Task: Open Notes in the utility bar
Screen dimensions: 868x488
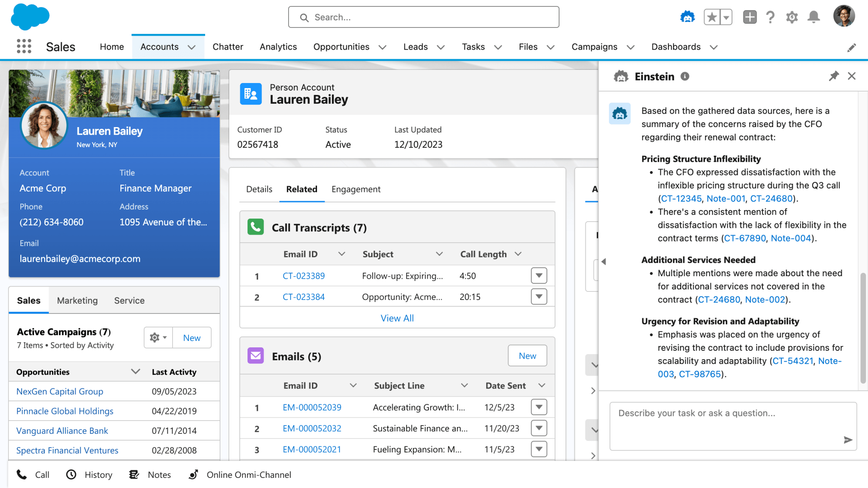Action: (149, 474)
